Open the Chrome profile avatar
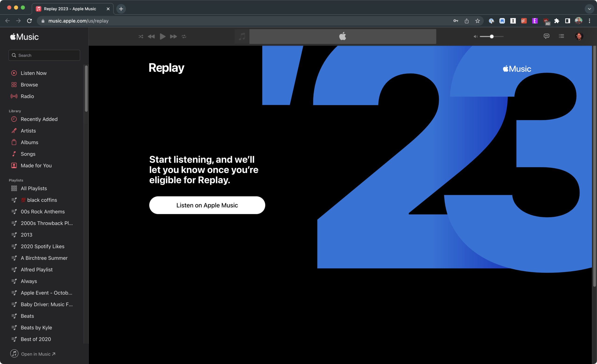The width and height of the screenshot is (597, 364). click(579, 21)
